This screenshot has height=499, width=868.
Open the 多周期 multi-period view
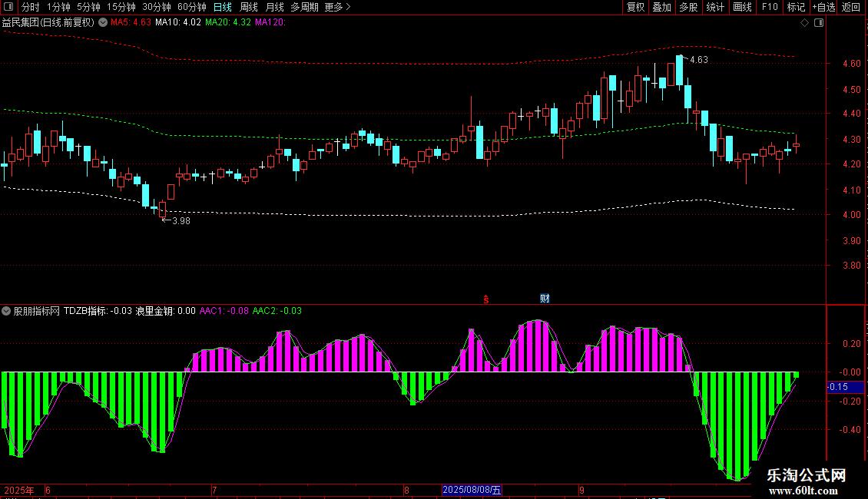304,7
